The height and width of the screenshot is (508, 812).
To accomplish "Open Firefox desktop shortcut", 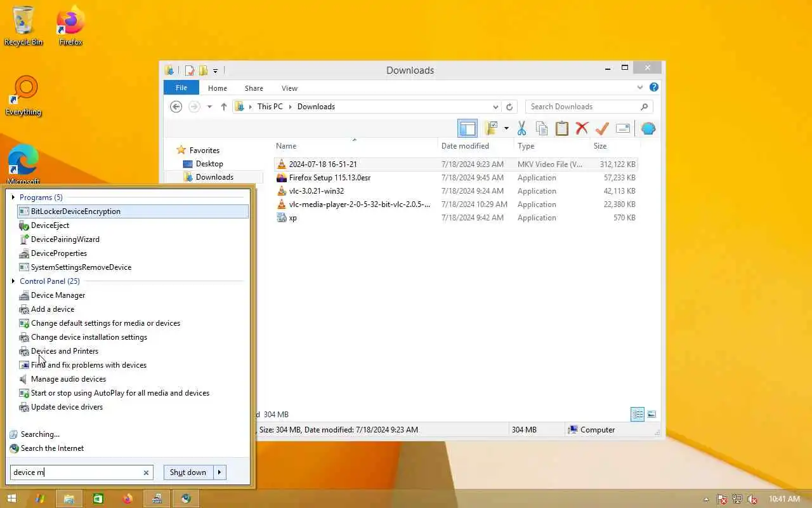I will point(71,25).
